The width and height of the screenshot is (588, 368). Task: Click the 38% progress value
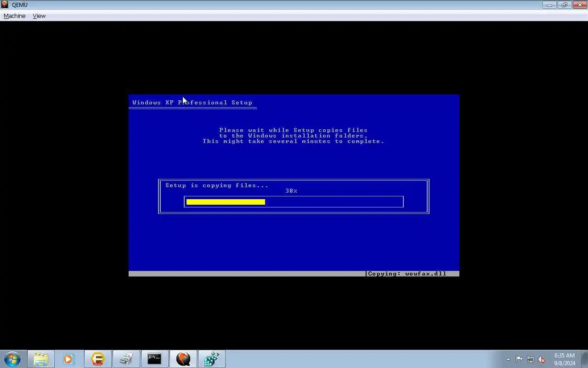[291, 191]
